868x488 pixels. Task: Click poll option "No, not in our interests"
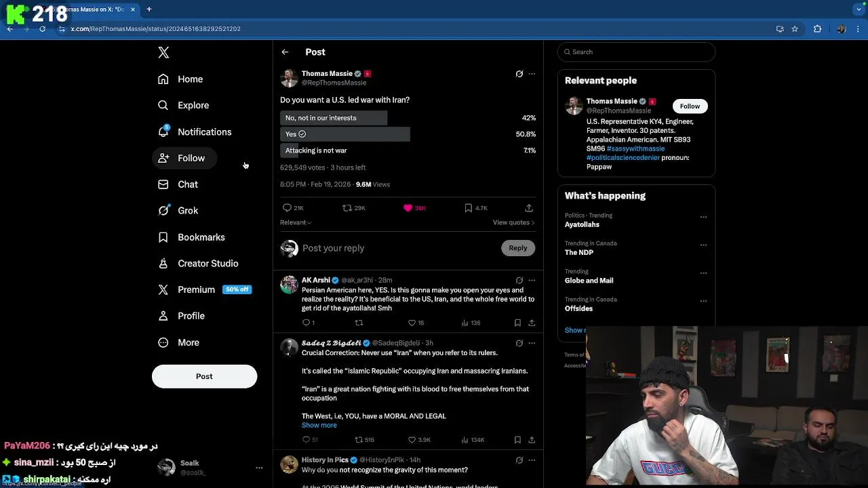click(x=408, y=118)
